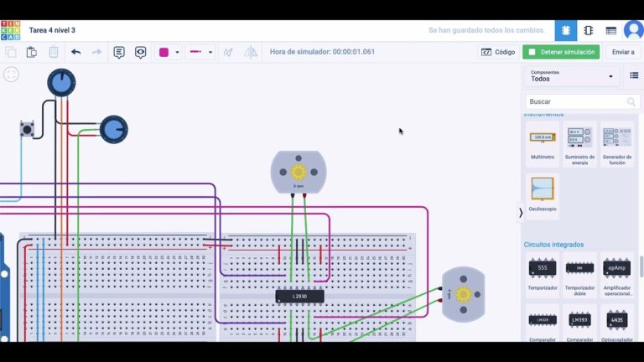Switch to circuit view icon
The image size is (644, 362).
566,30
